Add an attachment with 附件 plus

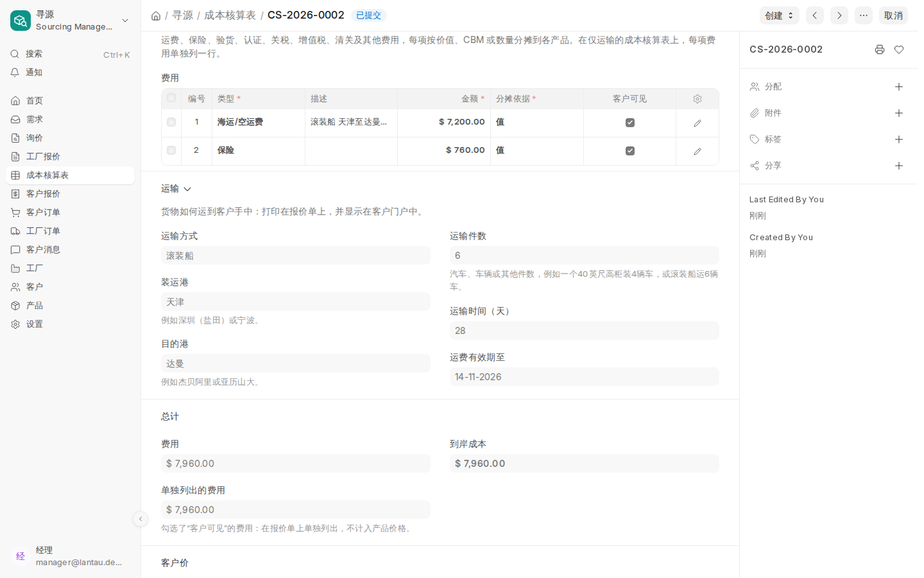899,113
